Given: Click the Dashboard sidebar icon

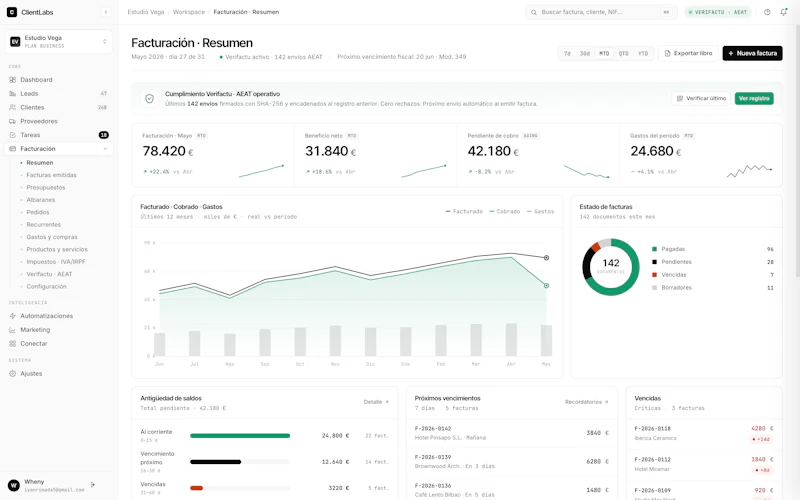Looking at the screenshot, I should click(12, 80).
